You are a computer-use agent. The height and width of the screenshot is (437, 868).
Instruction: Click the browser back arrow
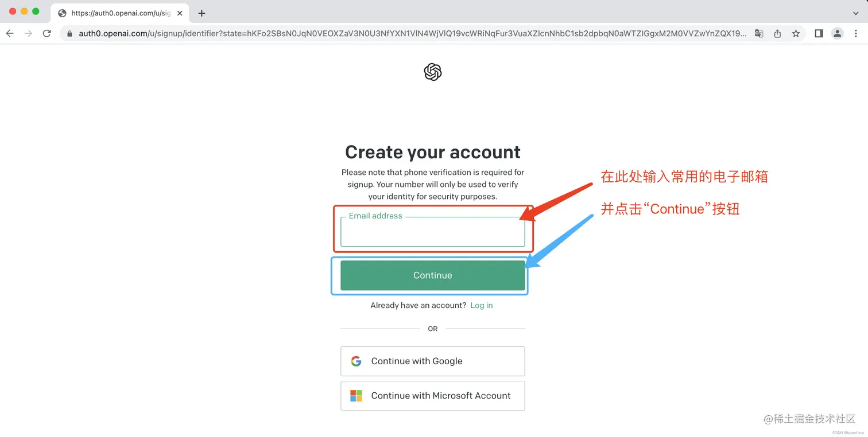pyautogui.click(x=10, y=34)
